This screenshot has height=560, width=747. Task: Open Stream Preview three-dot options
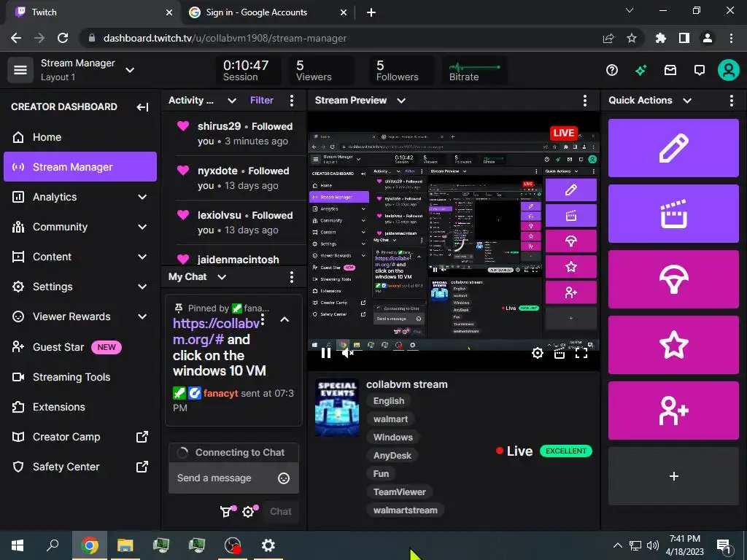(585, 101)
